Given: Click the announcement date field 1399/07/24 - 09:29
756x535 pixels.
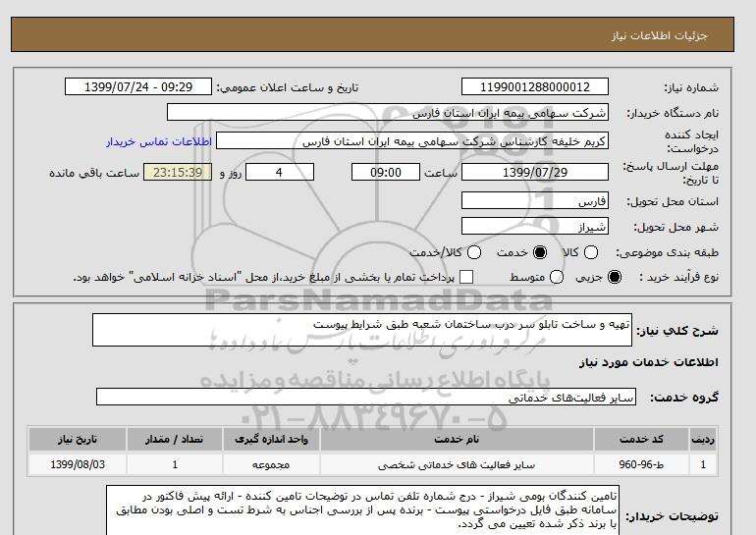Looking at the screenshot, I should tap(138, 86).
